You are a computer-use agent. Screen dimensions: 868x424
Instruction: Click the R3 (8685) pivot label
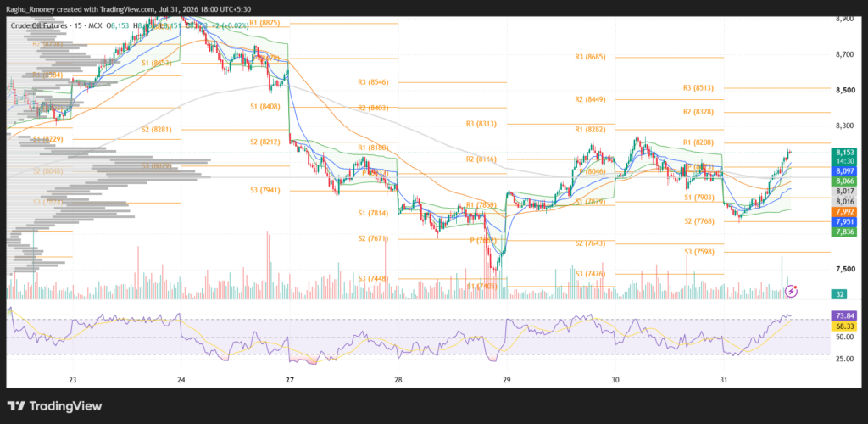[x=590, y=57]
